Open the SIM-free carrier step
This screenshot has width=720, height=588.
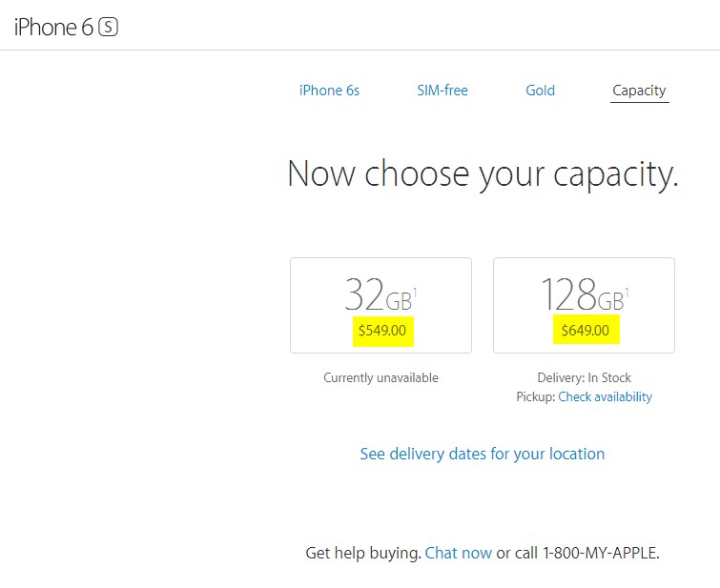442,91
